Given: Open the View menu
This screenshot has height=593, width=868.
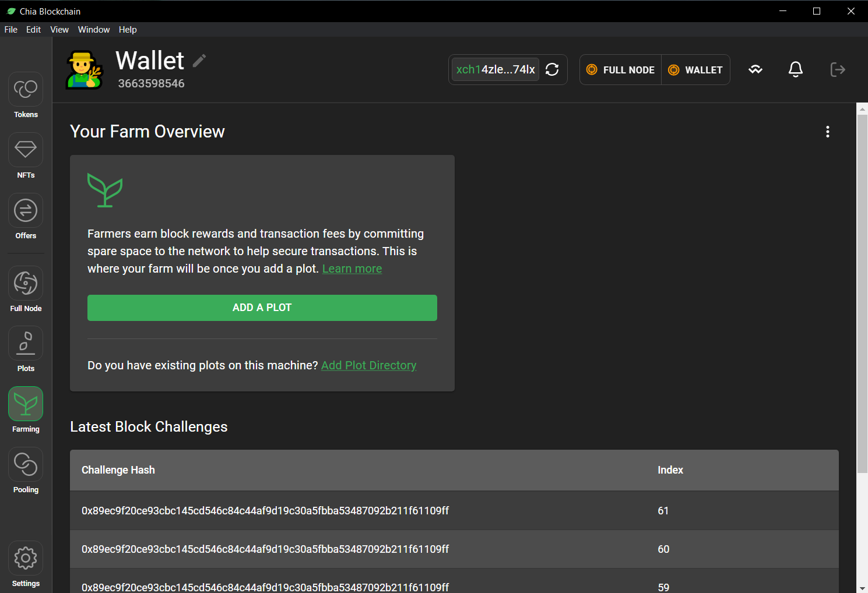Looking at the screenshot, I should (59, 30).
